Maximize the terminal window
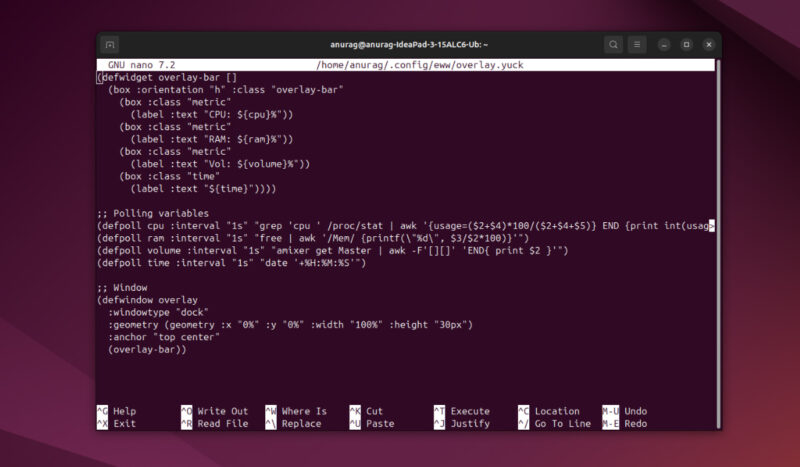This screenshot has width=800, height=467. (686, 44)
